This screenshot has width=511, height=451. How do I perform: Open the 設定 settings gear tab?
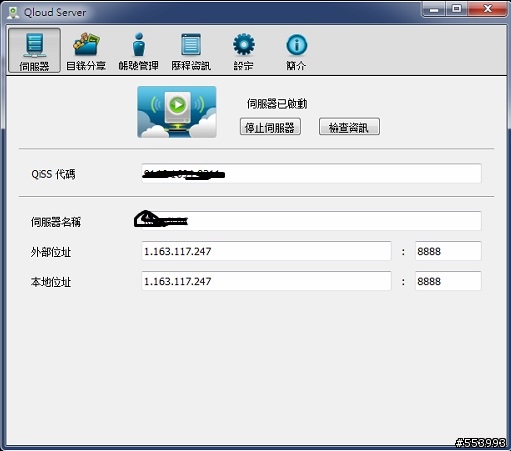click(x=243, y=50)
